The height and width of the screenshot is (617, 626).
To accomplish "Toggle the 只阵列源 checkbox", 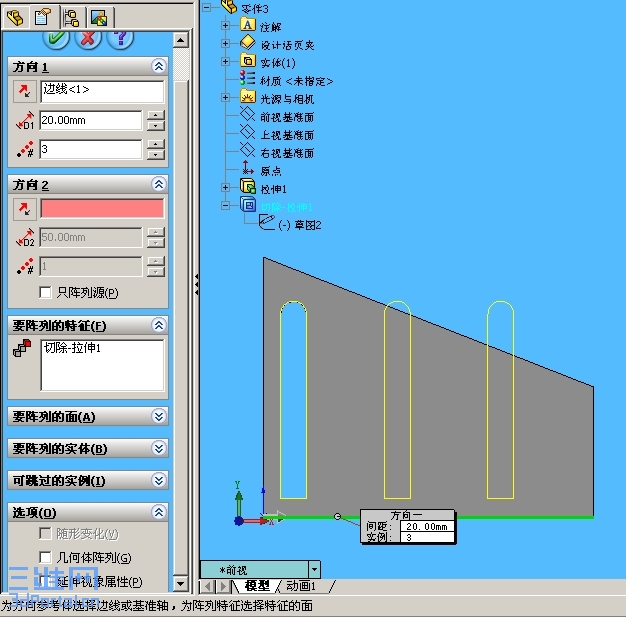I will (x=46, y=292).
